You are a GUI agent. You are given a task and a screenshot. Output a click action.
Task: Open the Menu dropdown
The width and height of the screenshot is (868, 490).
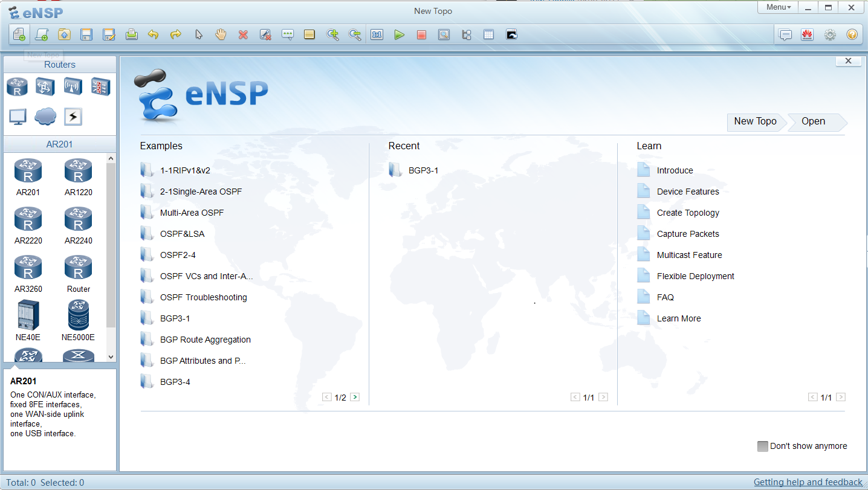[x=778, y=7]
